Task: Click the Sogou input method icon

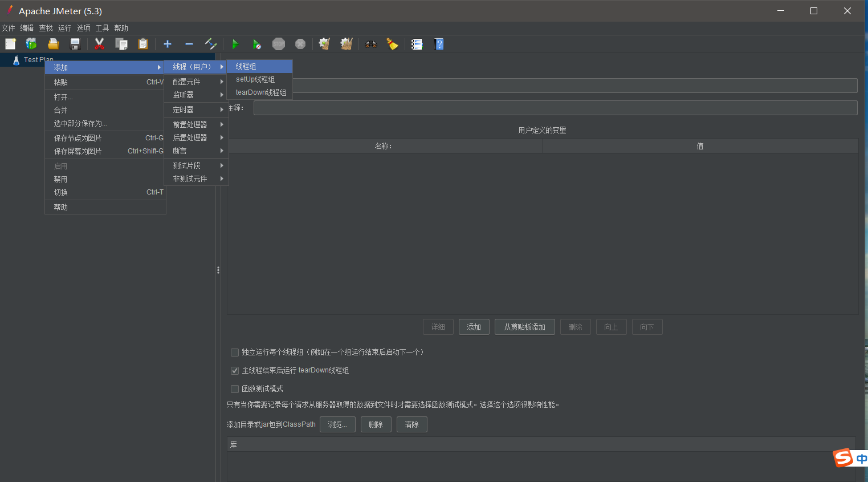Action: (843, 458)
